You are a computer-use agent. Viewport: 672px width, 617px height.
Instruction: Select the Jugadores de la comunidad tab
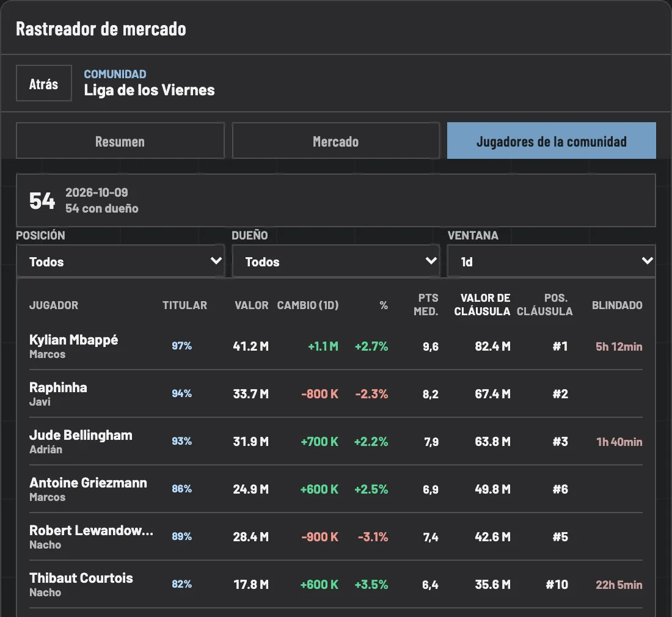click(551, 141)
